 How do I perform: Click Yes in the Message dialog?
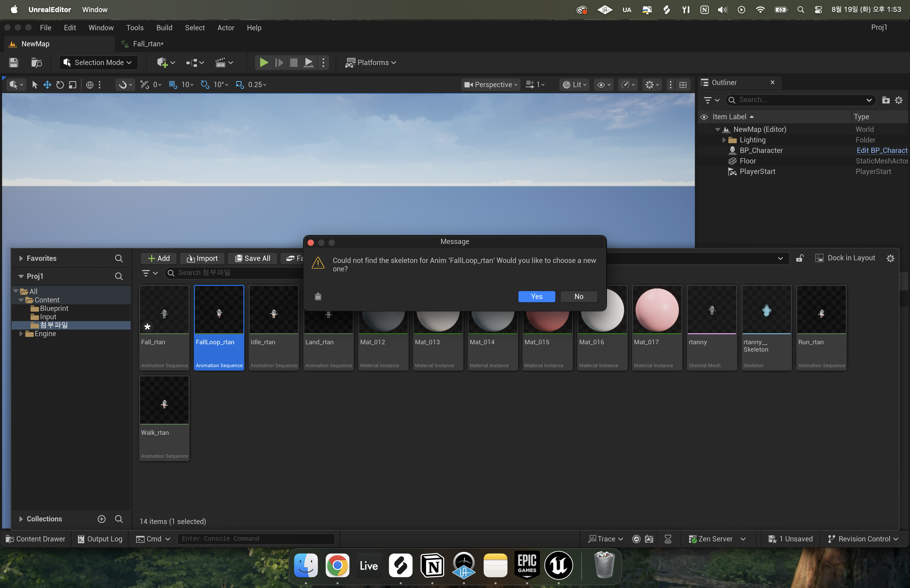537,297
